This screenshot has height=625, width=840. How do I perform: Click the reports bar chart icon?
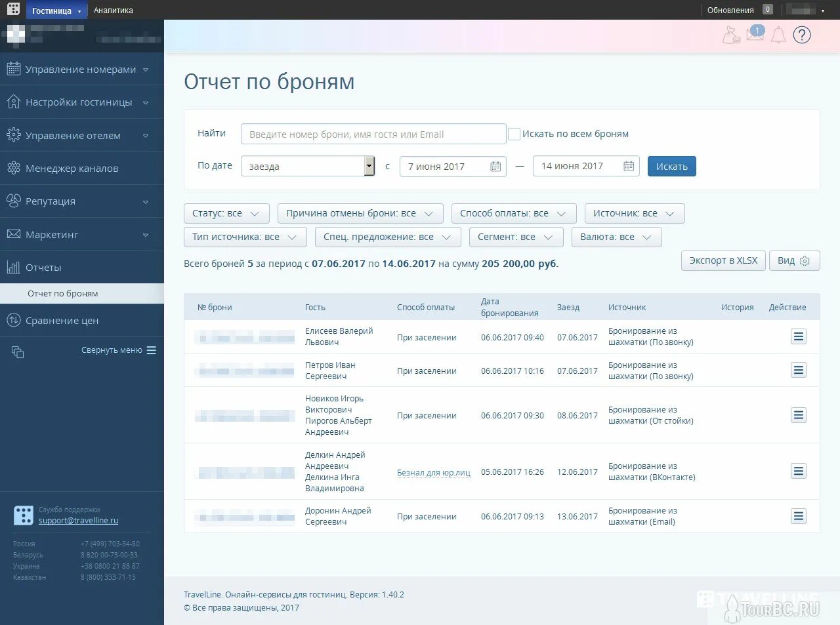click(x=13, y=267)
